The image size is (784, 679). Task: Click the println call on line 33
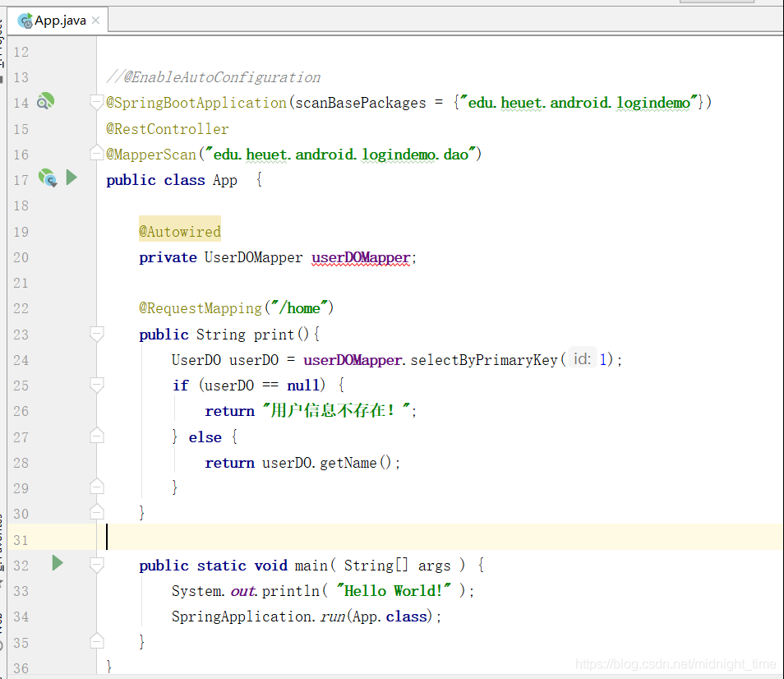pyautogui.click(x=290, y=591)
